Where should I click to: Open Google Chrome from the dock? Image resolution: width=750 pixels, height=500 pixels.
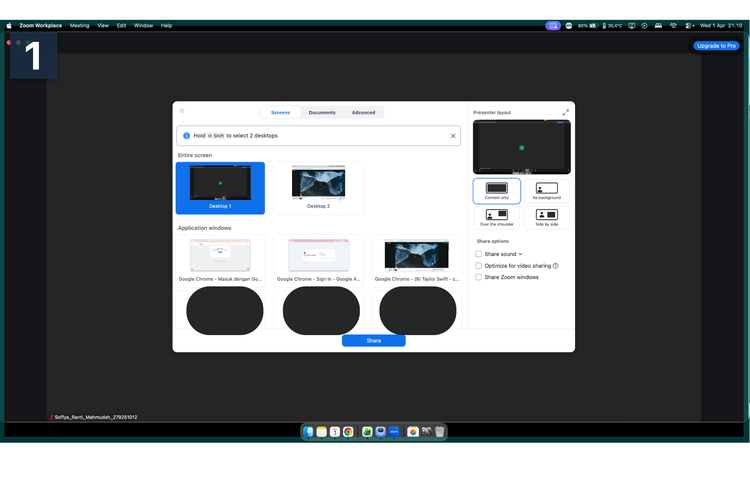348,432
